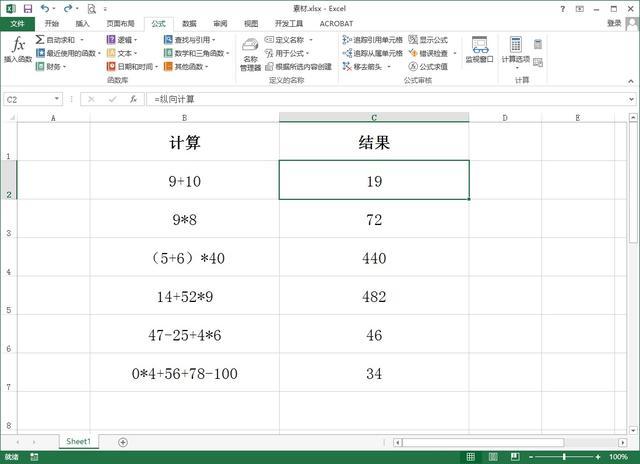Click the formula bar input field

tap(388, 99)
